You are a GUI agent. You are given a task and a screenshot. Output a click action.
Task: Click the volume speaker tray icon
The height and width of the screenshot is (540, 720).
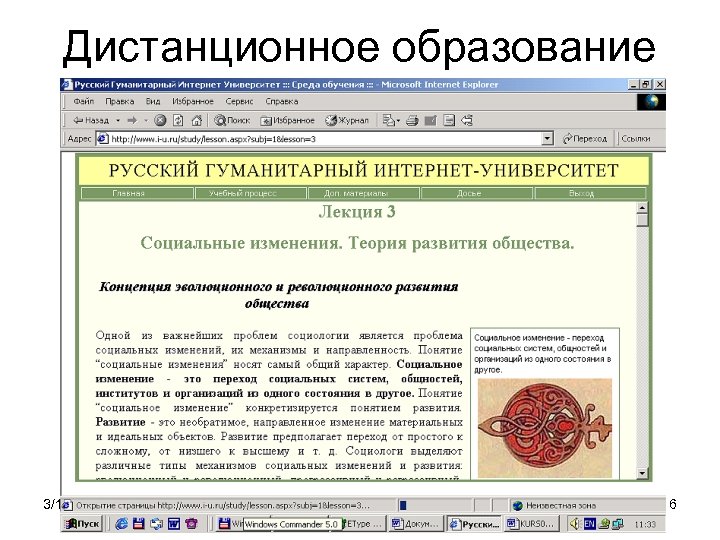[574, 523]
